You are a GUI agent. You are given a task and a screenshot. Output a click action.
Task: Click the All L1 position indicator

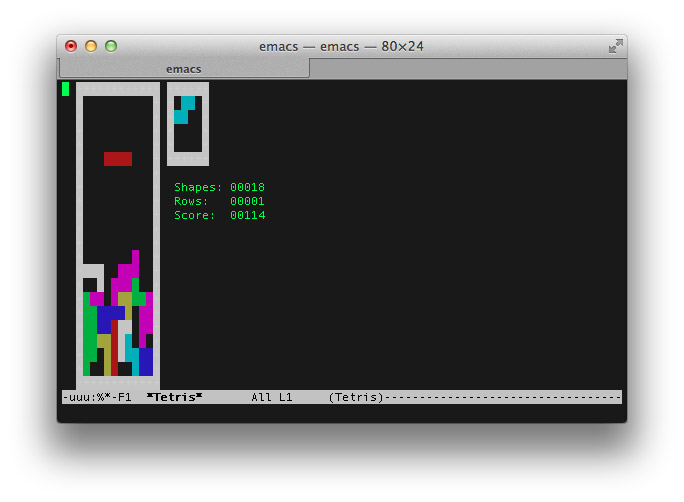[272, 397]
